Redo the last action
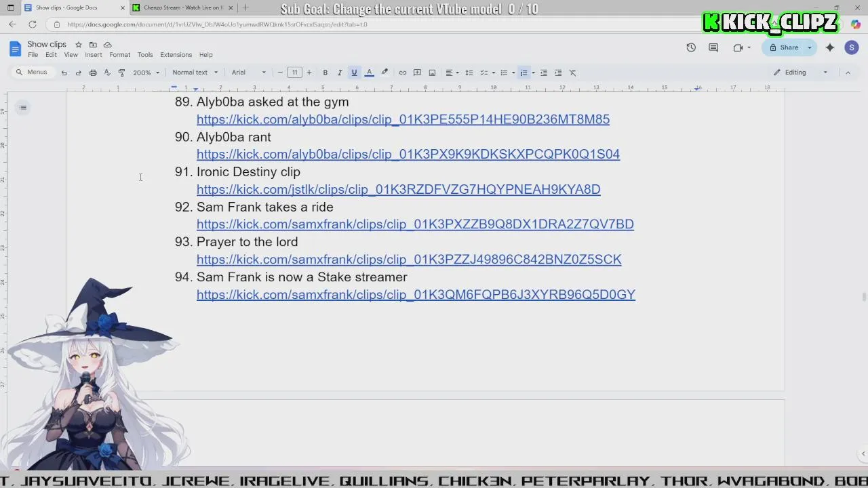868x488 pixels. point(78,73)
